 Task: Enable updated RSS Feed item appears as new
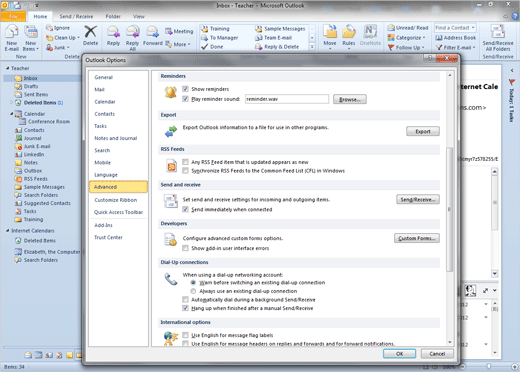(x=186, y=162)
